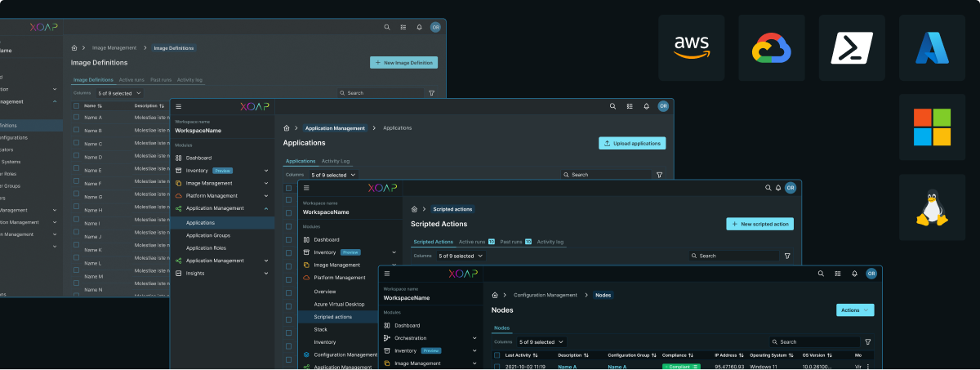Select the Linux penguin logo tile
Image resolution: width=980 pixels, height=370 pixels.
[x=932, y=207]
